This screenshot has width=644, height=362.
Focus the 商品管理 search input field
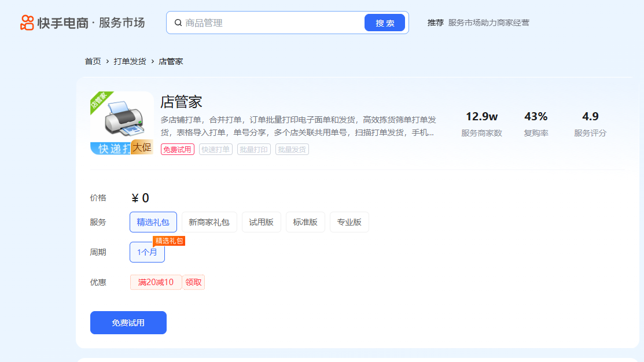(272, 23)
